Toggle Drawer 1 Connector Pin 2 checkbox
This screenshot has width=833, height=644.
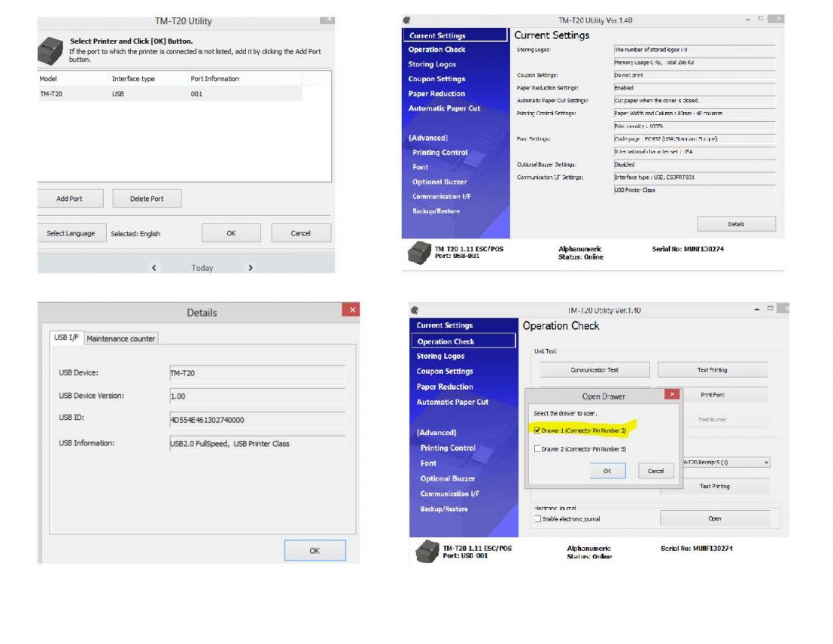point(537,430)
